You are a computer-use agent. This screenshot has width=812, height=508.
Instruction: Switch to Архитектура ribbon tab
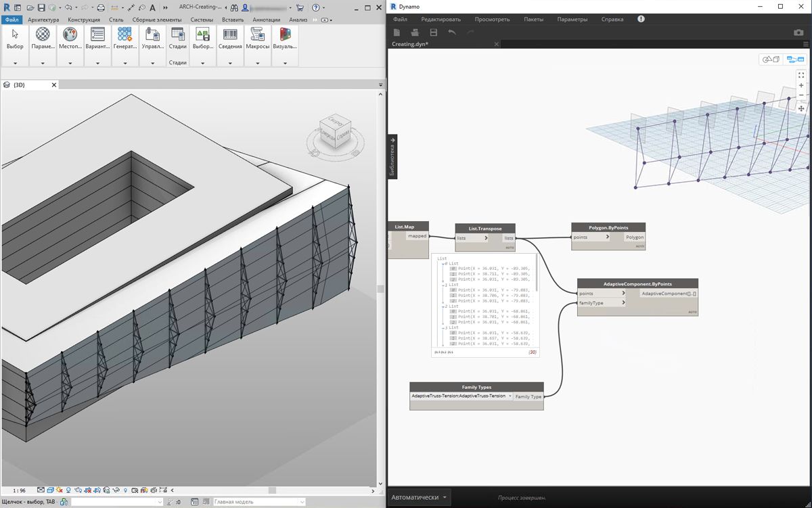(42, 20)
